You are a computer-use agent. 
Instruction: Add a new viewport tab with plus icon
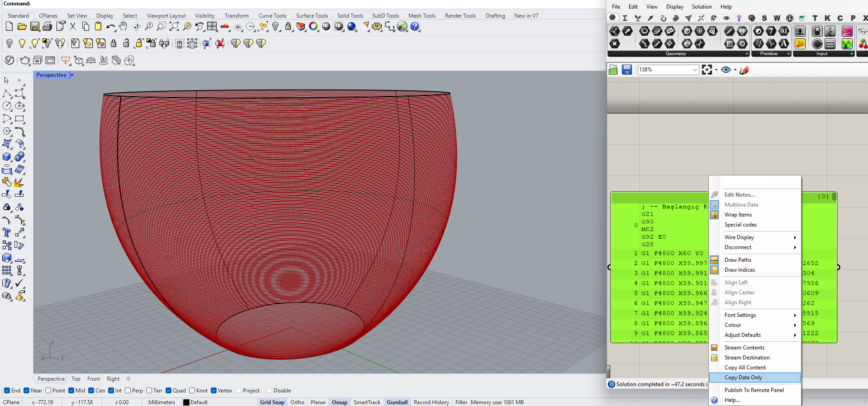tap(128, 379)
